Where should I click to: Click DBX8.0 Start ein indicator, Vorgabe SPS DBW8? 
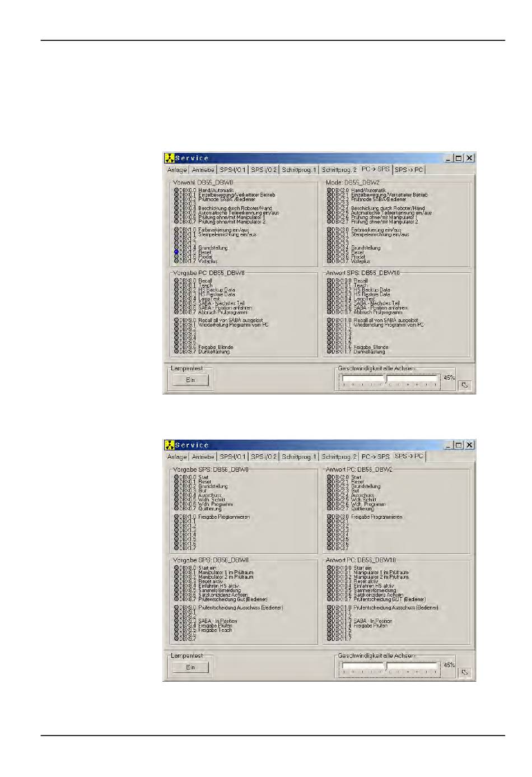tap(176, 568)
